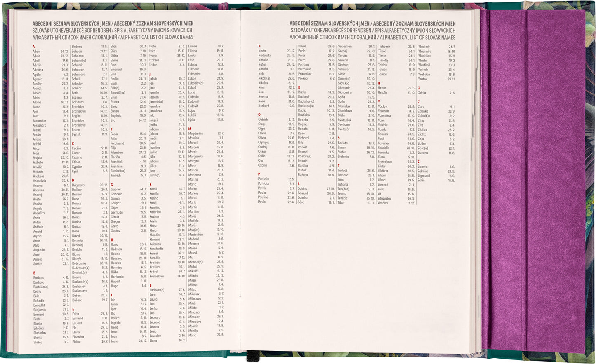Select the name Sebastián
This screenshot has width=596, height=364.
[345, 47]
